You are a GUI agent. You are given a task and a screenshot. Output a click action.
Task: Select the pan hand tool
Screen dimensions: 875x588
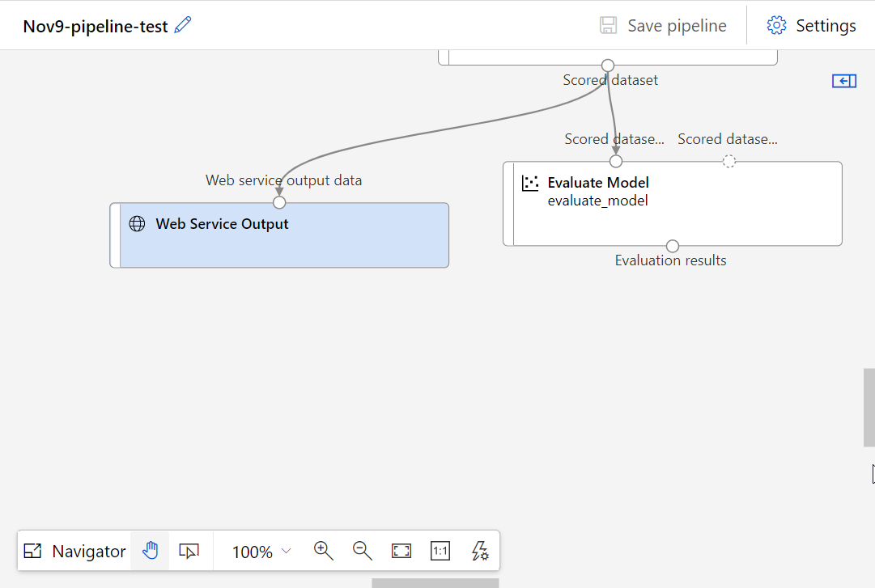point(150,552)
